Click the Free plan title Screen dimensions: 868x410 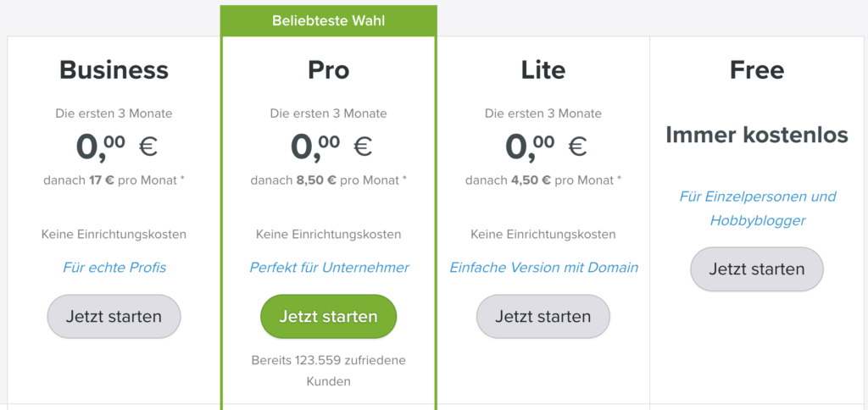point(757,70)
